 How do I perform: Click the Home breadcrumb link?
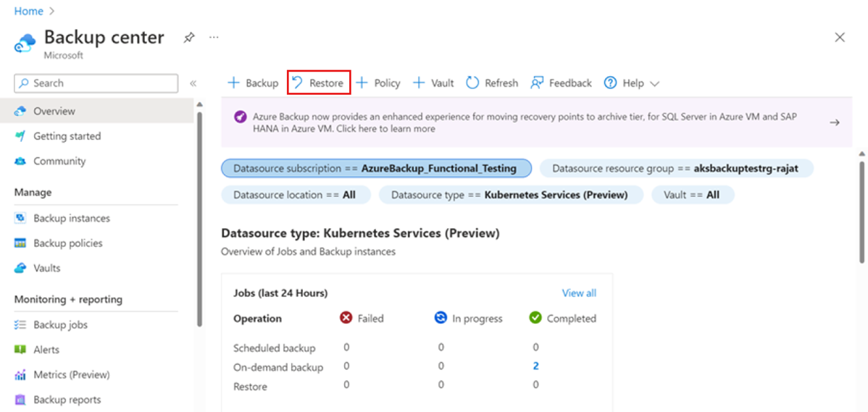click(x=28, y=11)
